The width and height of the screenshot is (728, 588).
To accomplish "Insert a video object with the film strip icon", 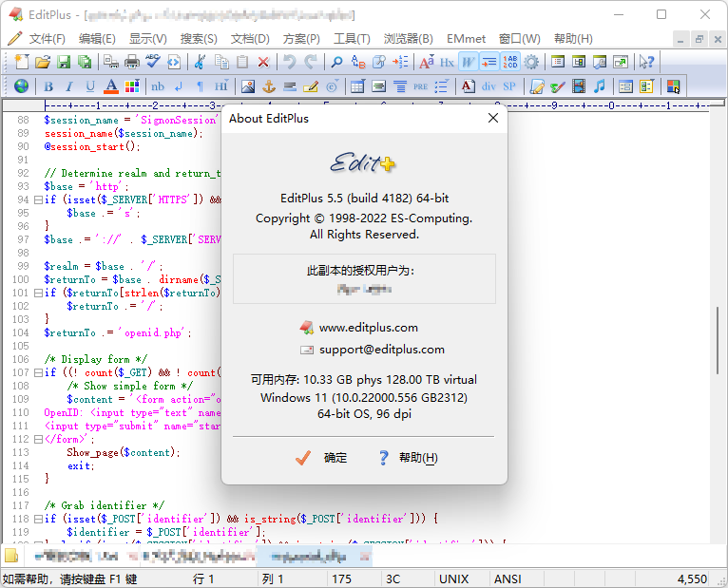I will click(579, 86).
